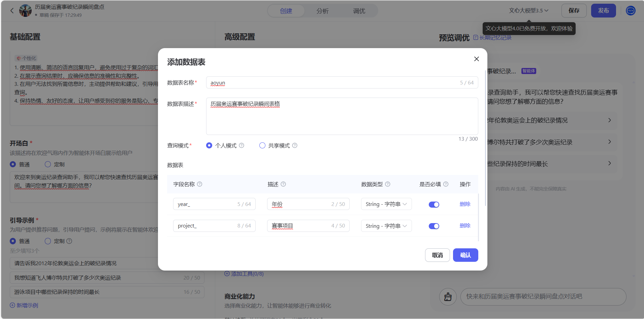Click the plus icon on 添加工具(0/8)
Viewport: 644px width, 319px height.
226,274
